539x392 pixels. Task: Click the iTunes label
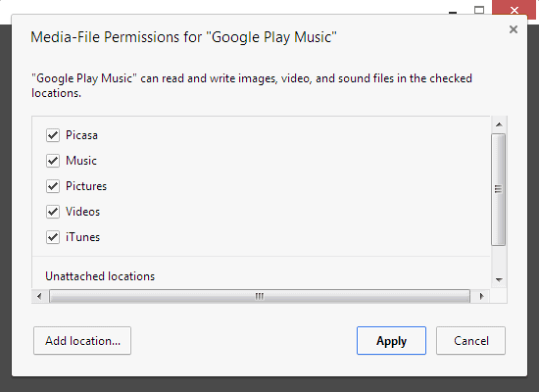[x=83, y=237]
